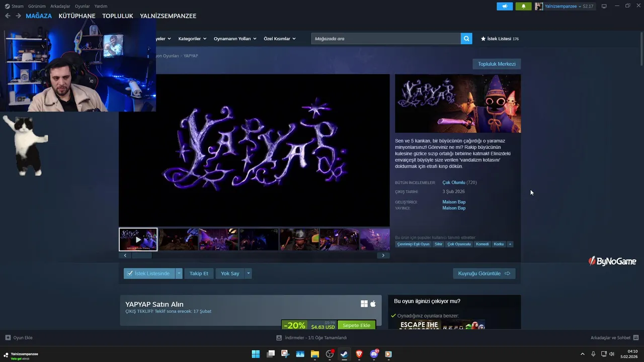Select the Komedi tag
This screenshot has height=362, width=644.
(x=482, y=244)
